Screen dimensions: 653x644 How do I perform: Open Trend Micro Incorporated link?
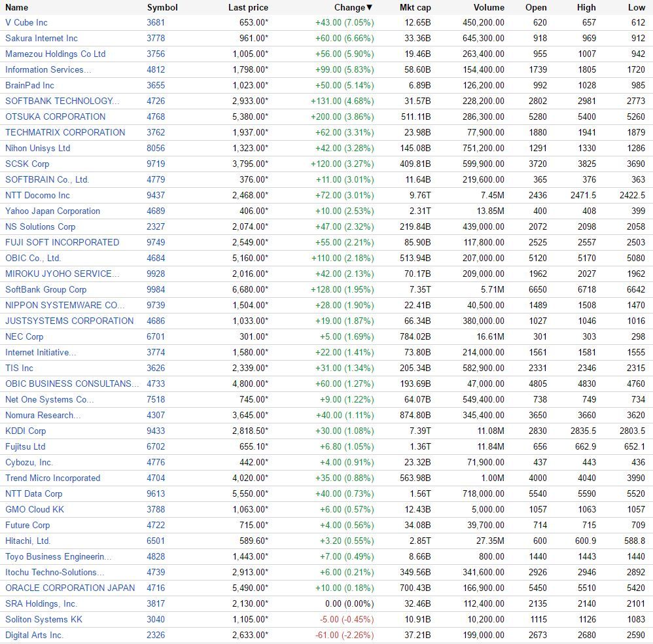(52, 478)
